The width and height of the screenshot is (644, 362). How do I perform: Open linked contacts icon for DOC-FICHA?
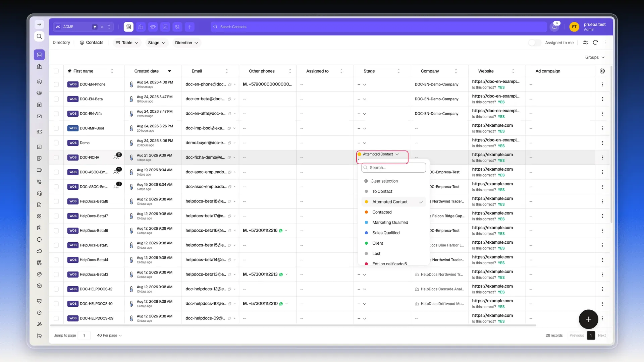tap(117, 157)
